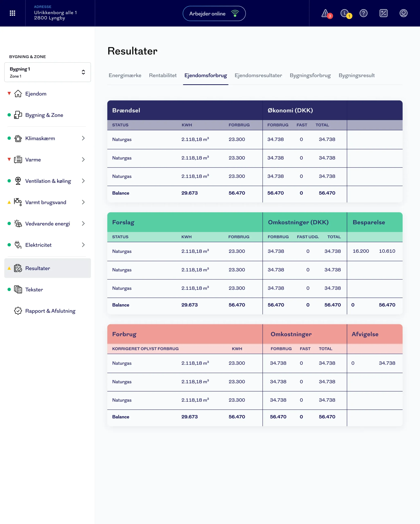Click the Varme radiator icon
The height and width of the screenshot is (524, 420).
tap(18, 160)
